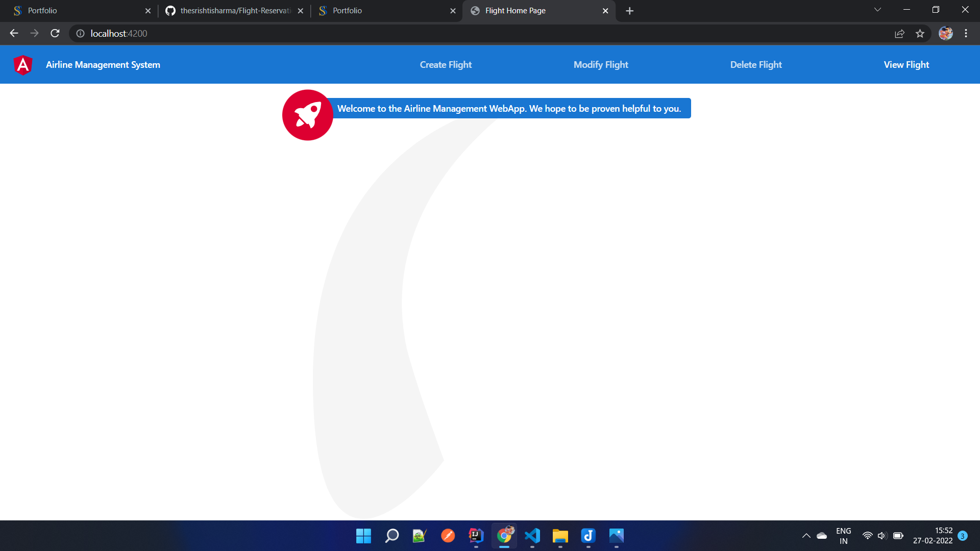980x551 pixels.
Task: Open IntelliJ IDEA from the taskbar
Action: click(x=475, y=536)
